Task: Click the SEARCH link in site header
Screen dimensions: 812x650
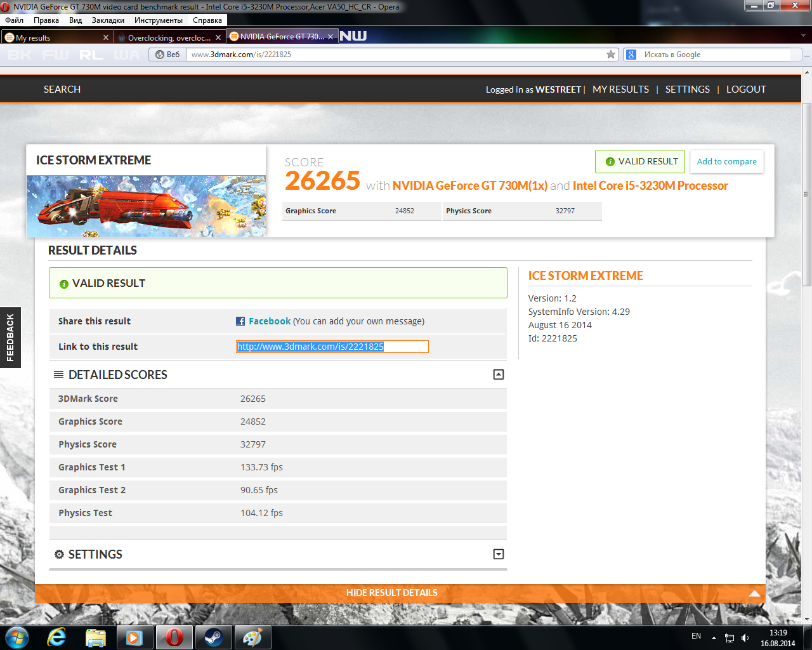Action: point(62,90)
